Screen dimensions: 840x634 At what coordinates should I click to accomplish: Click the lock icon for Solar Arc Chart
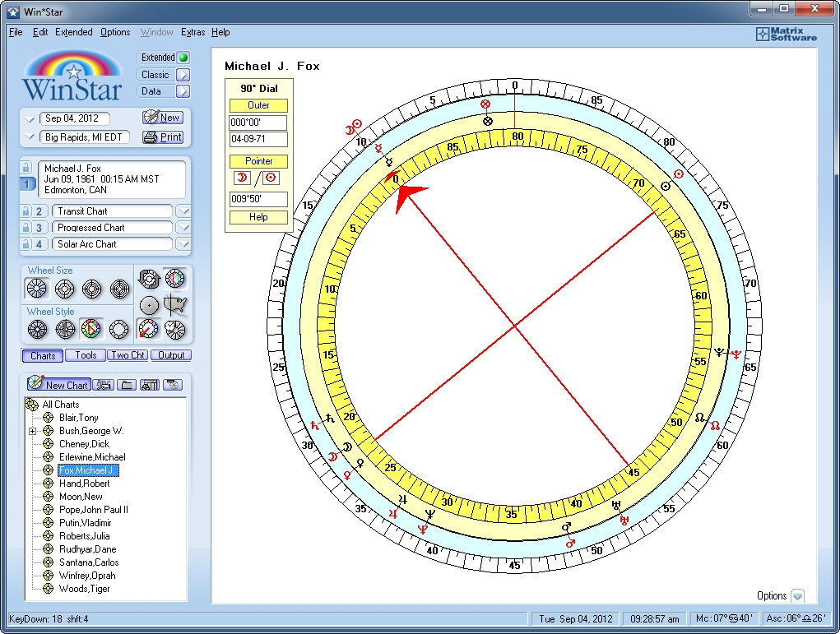pos(26,244)
